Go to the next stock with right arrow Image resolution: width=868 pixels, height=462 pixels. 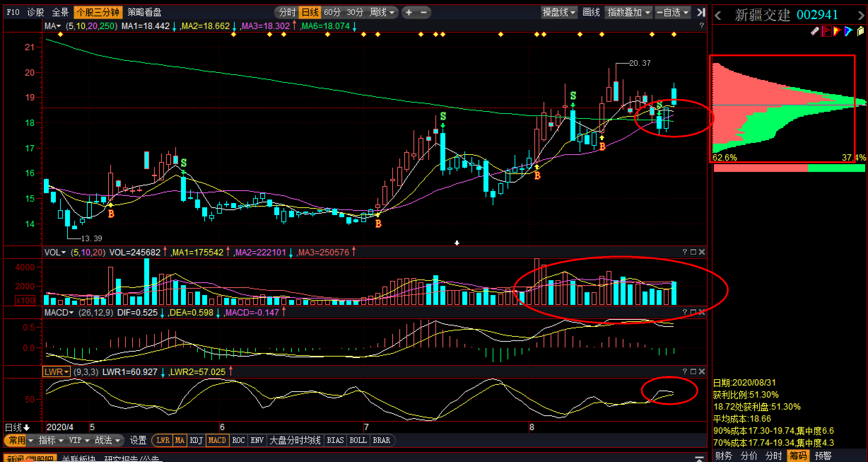[861, 16]
